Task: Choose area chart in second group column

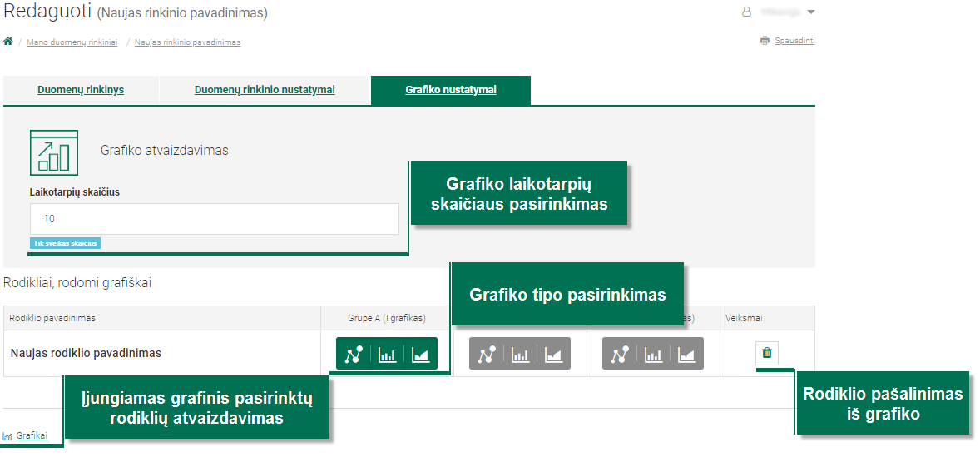Action: coord(554,354)
